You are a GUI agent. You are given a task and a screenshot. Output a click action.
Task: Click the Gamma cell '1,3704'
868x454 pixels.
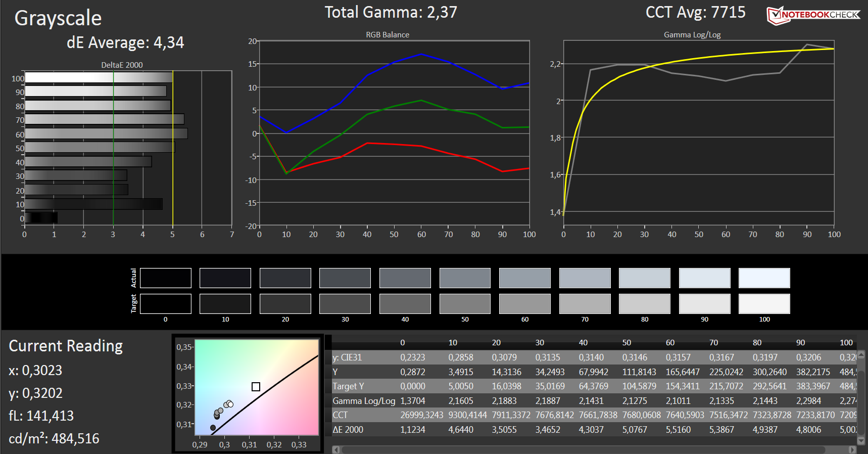413,401
